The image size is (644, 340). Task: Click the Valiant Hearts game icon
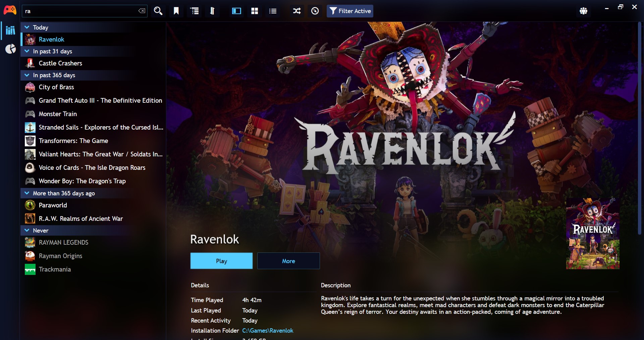30,154
